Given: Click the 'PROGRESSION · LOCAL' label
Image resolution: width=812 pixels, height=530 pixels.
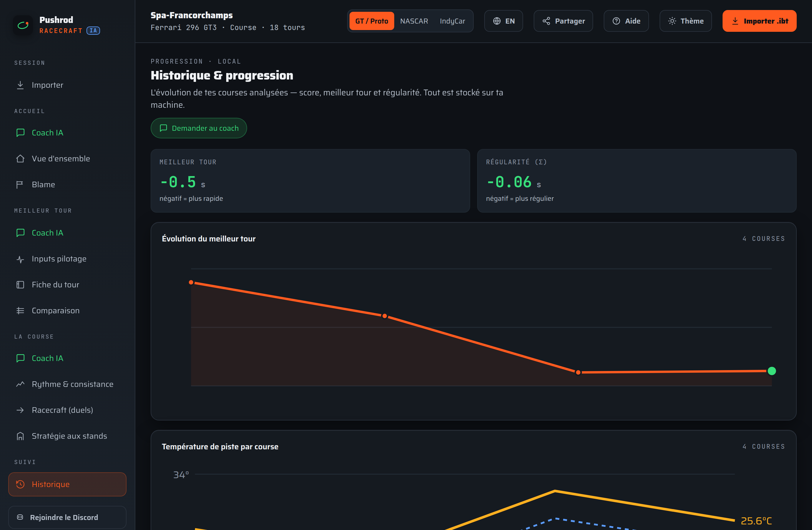Looking at the screenshot, I should click(196, 62).
